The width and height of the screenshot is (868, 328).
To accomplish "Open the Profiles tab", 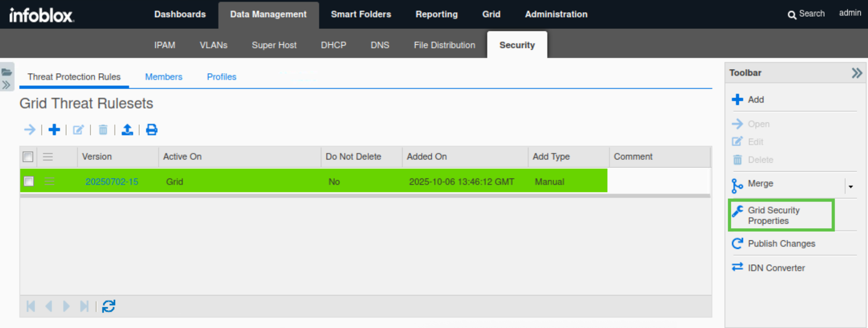I will click(221, 77).
